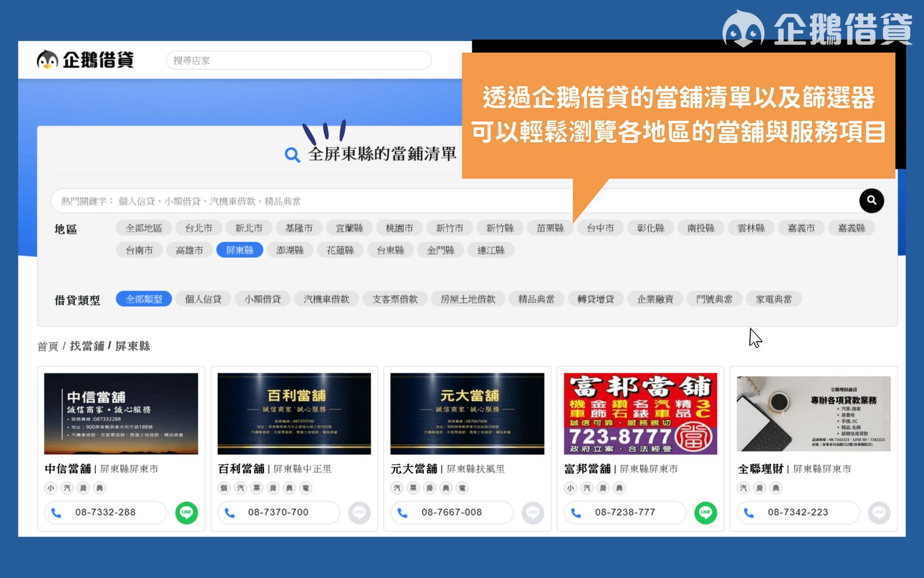Open LINE chat for 富邦當舖
The height and width of the screenshot is (578, 924).
706,513
